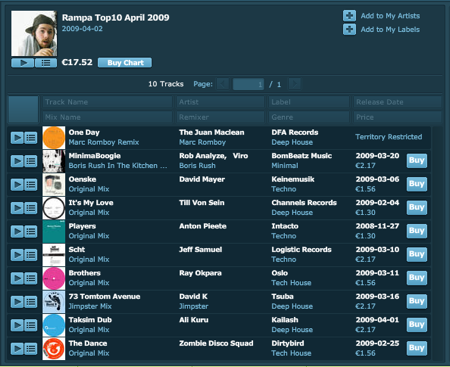Sort by Label column header
The width and height of the screenshot is (450, 367).
click(x=309, y=102)
